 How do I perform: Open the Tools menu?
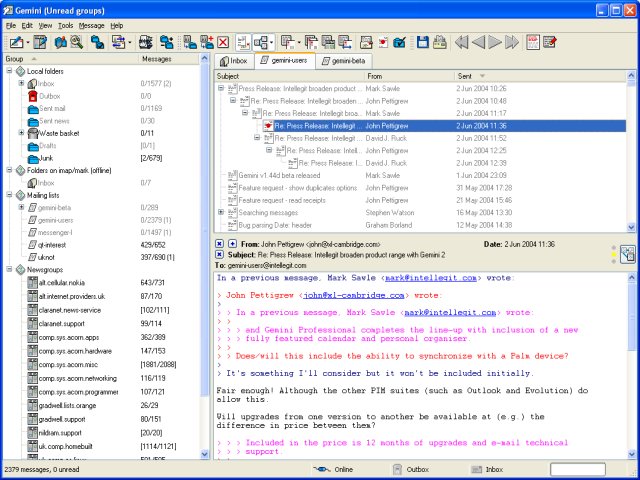[x=65, y=24]
